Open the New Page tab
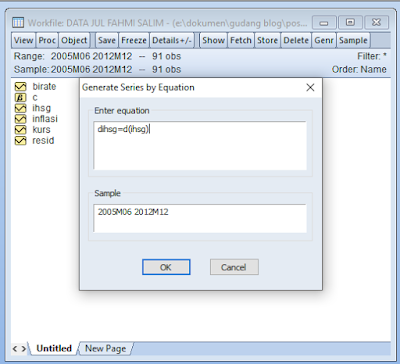The width and height of the screenshot is (400, 364). coord(106,348)
